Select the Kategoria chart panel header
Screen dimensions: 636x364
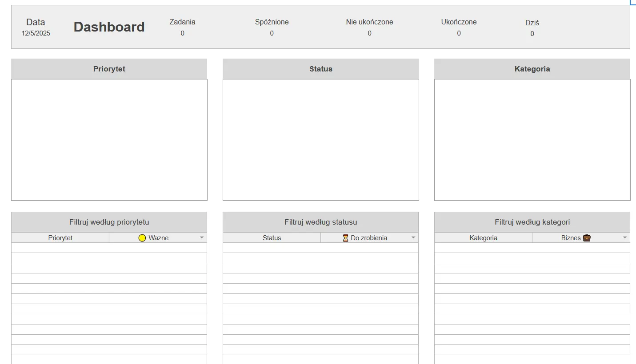pos(532,69)
